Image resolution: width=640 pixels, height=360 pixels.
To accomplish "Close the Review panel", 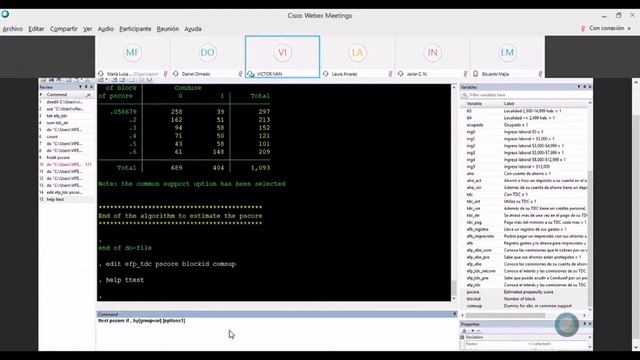I will pos(91,87).
